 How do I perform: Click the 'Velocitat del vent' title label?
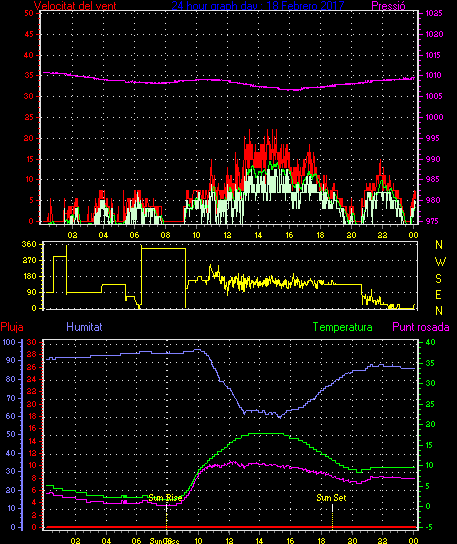(x=75, y=6)
